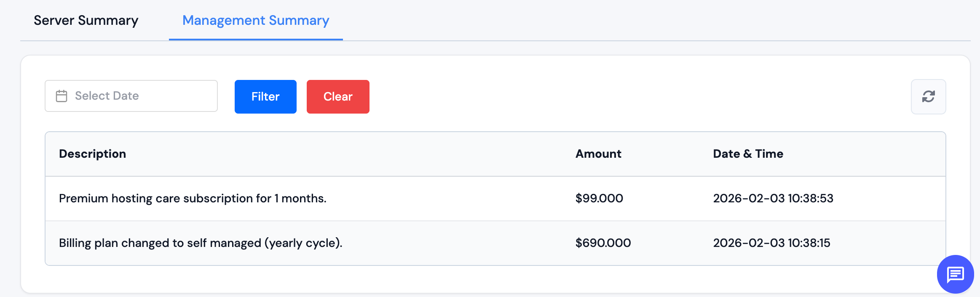Click the Premium hosting care description text
The image size is (980, 297).
click(193, 199)
